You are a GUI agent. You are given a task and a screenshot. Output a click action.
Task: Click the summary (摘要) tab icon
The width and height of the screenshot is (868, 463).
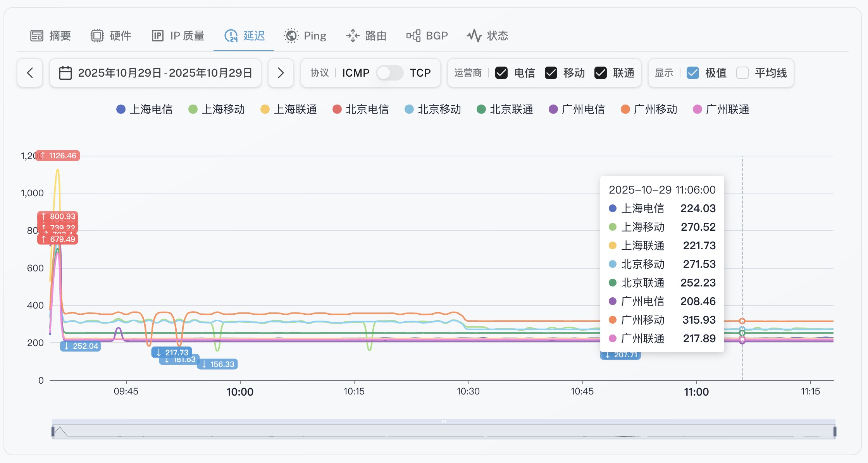pyautogui.click(x=37, y=36)
